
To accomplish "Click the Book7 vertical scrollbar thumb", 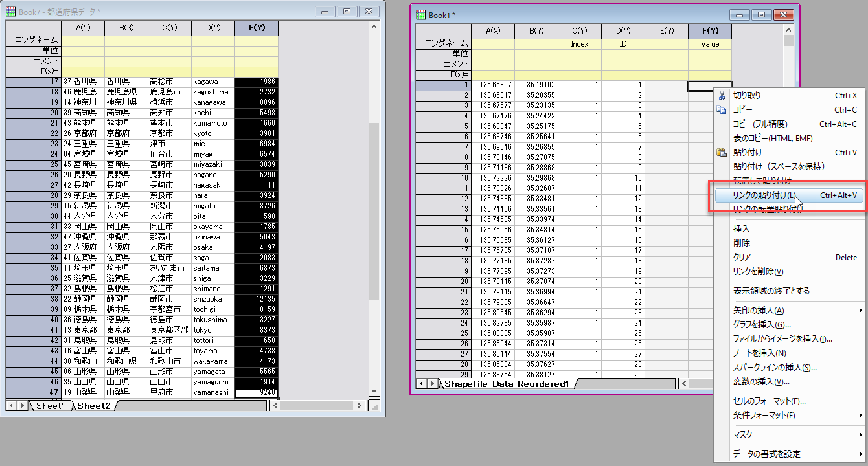I will [374, 210].
